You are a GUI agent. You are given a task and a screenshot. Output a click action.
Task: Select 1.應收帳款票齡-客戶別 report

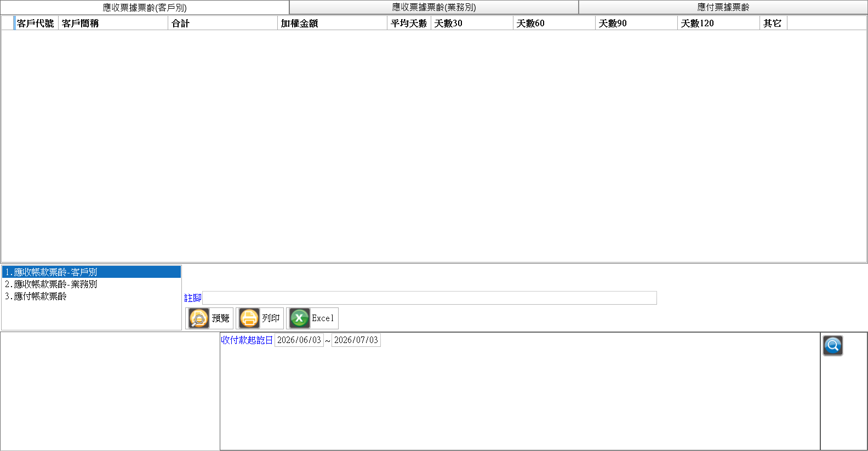[x=92, y=272]
